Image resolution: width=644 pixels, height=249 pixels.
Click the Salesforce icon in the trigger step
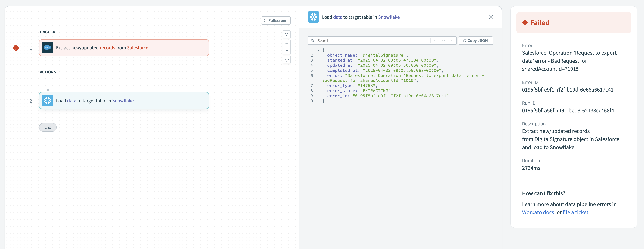tap(48, 48)
